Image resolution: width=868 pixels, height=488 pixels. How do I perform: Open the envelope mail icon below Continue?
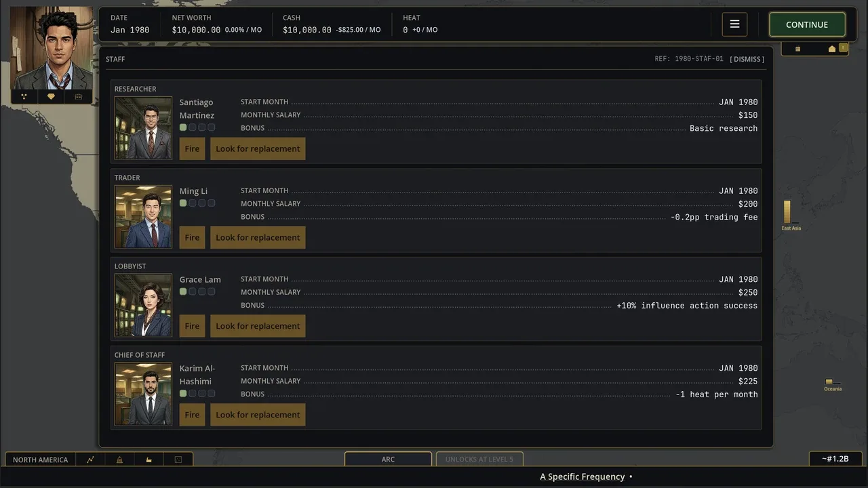832,49
